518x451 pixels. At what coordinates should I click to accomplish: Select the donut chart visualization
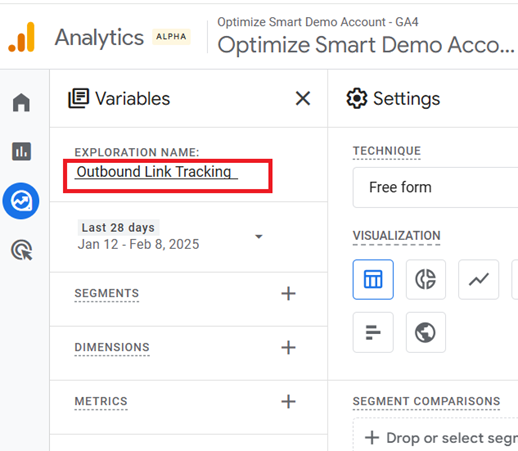pyautogui.click(x=426, y=279)
